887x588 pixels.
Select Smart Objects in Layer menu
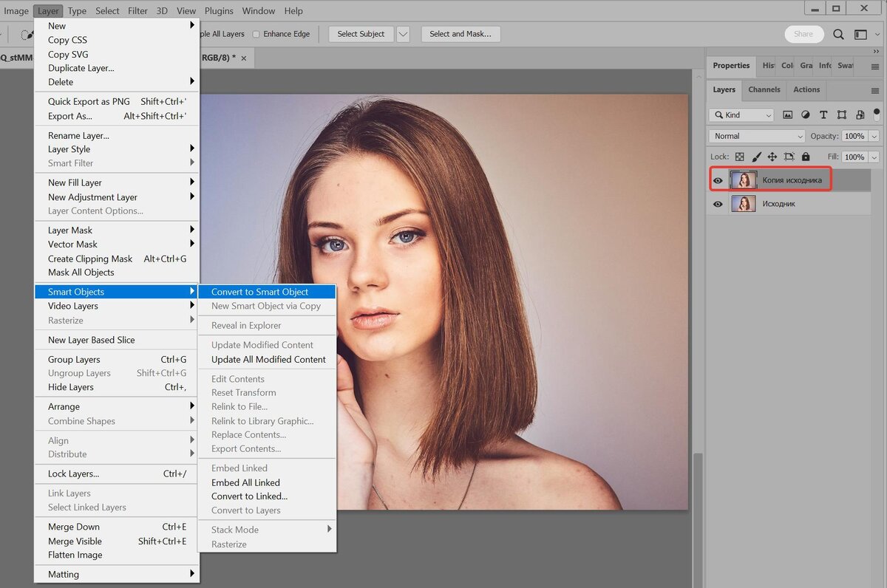pyautogui.click(x=117, y=292)
